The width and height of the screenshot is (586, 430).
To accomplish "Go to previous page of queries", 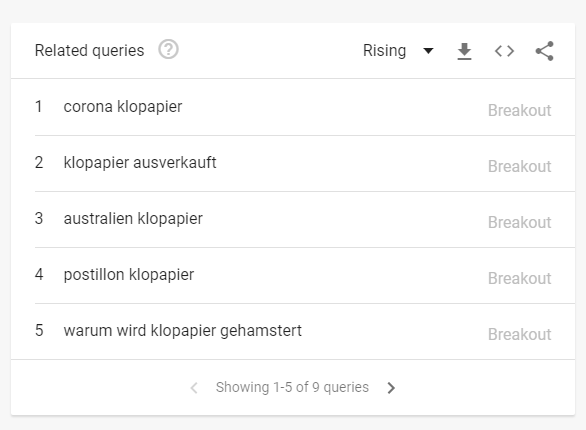I will 194,388.
